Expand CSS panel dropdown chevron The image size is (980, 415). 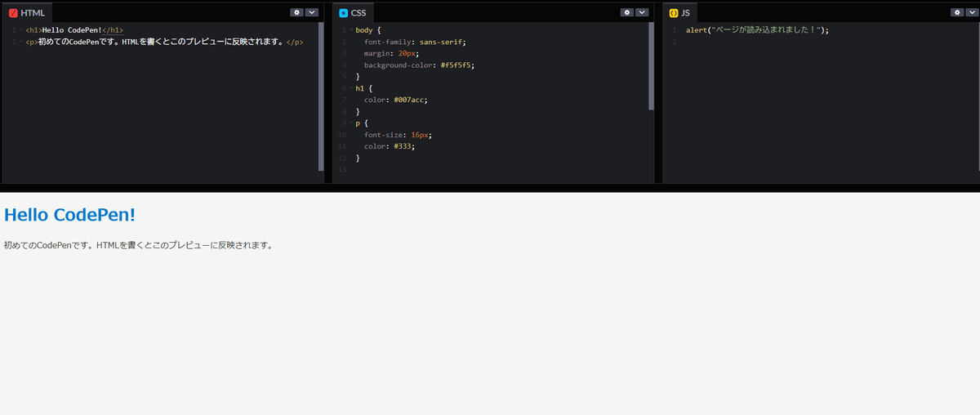pos(642,12)
